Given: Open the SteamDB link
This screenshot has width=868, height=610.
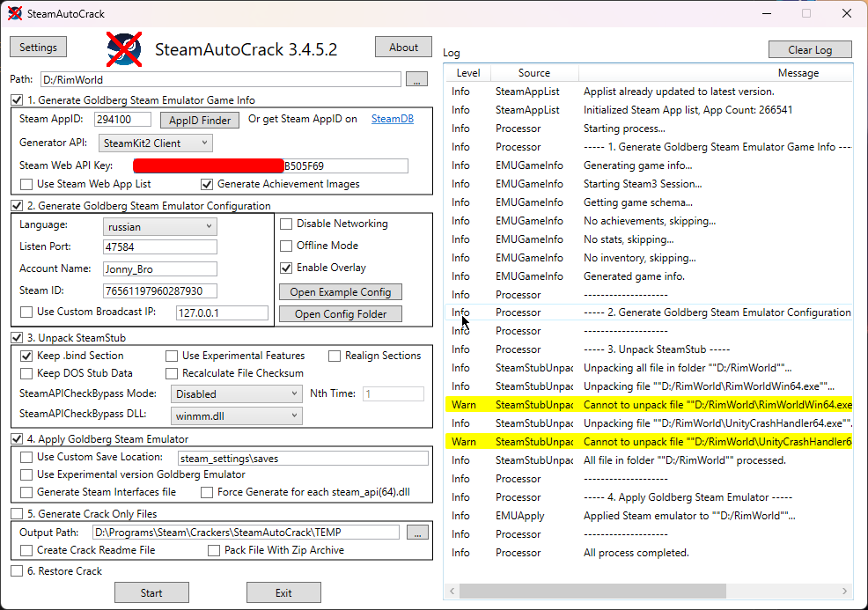Looking at the screenshot, I should tap(392, 119).
